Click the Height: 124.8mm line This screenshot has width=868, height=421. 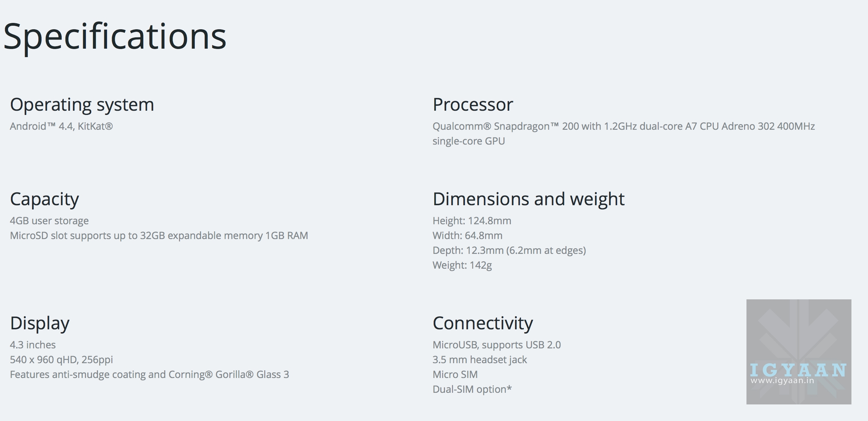[472, 221]
